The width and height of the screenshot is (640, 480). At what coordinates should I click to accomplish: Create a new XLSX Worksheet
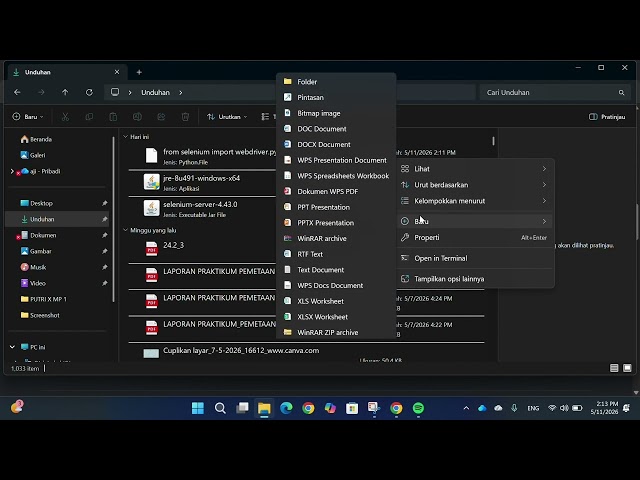(336, 317)
